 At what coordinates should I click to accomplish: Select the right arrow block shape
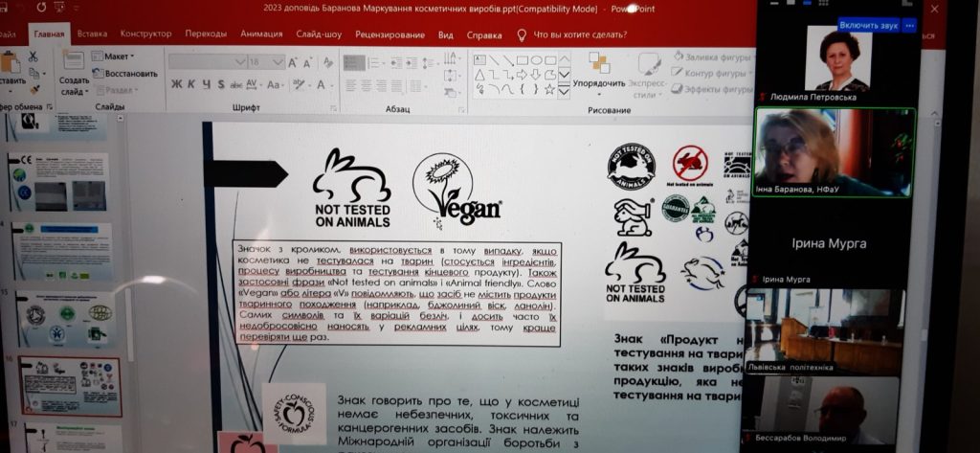522,75
